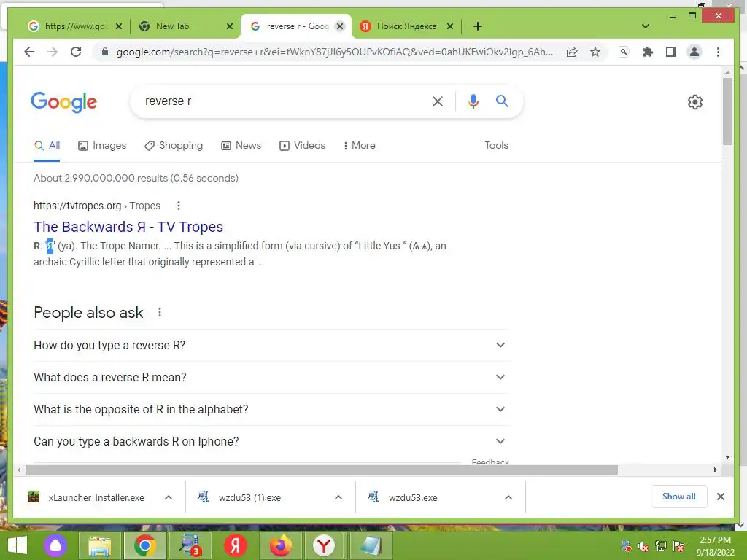Click the horizontal scrollbar right arrow
This screenshot has height=560, width=747.
pyautogui.click(x=715, y=470)
